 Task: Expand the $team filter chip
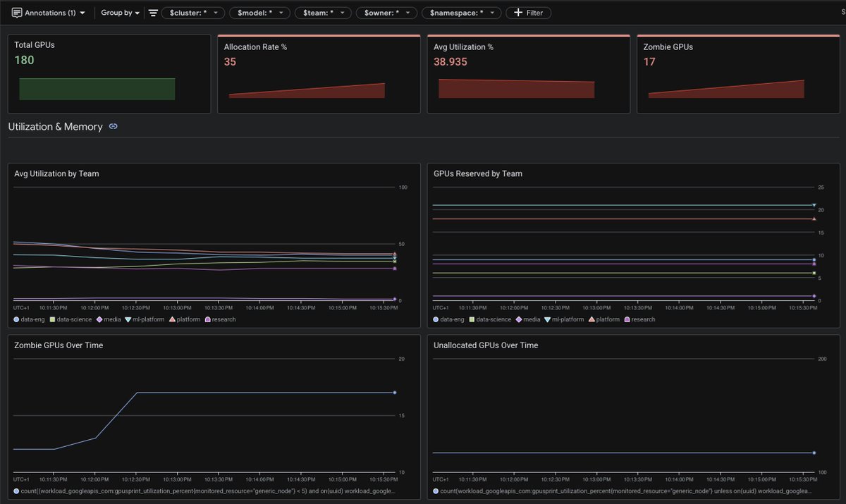pyautogui.click(x=322, y=13)
